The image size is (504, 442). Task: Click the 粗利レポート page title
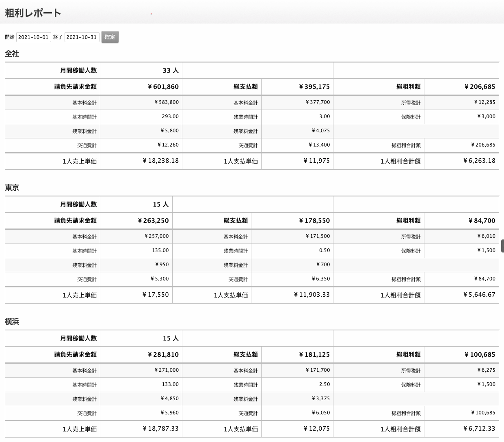[33, 13]
